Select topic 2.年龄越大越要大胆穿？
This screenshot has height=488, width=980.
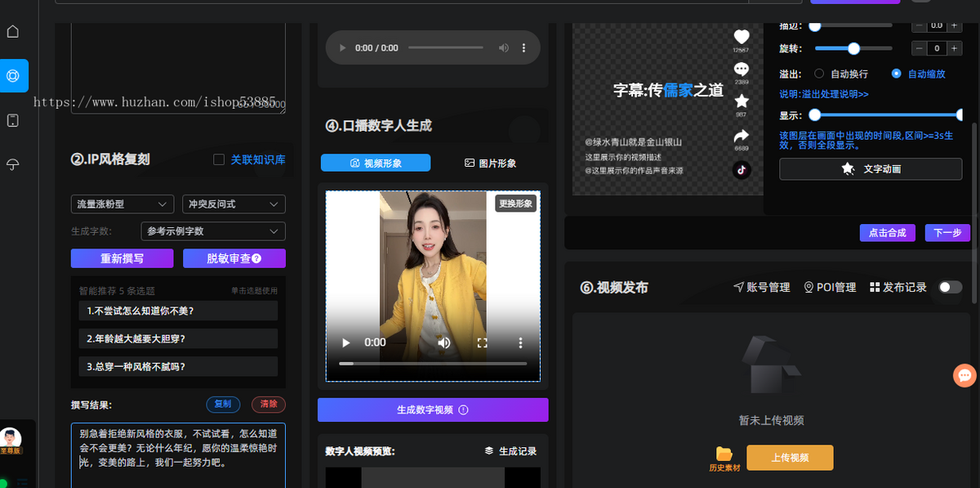(x=178, y=338)
